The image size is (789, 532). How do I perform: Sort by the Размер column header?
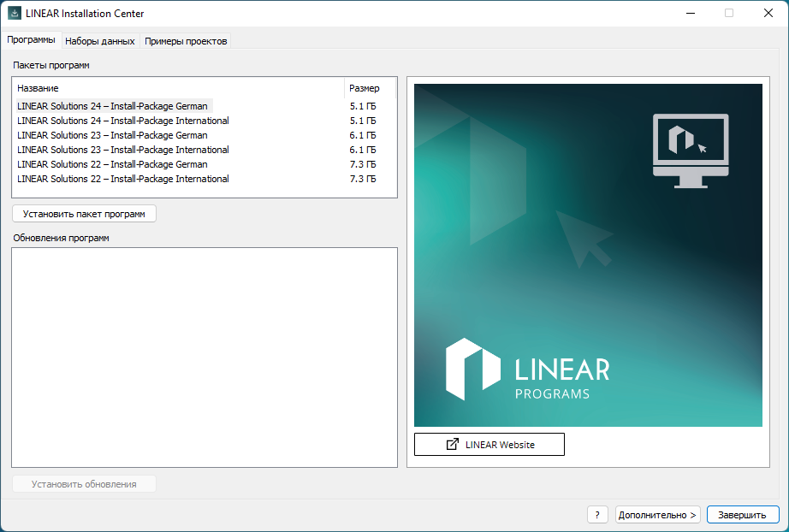(x=370, y=88)
